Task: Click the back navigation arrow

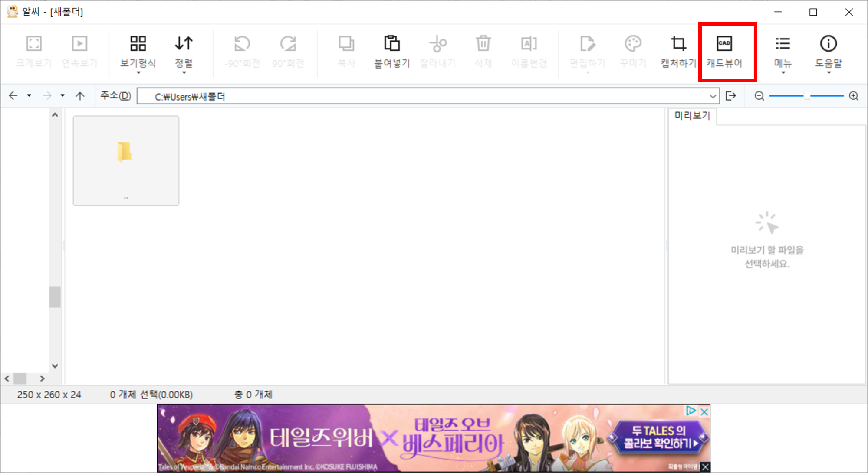Action: point(13,96)
